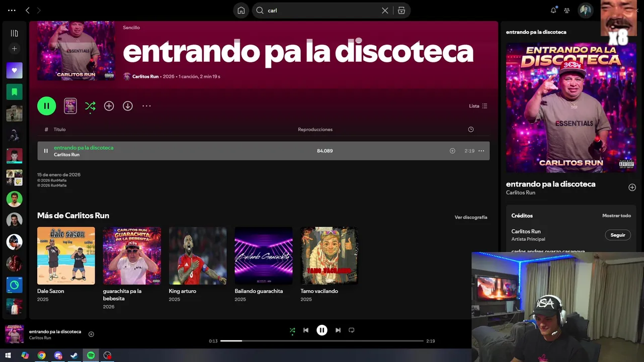Click the album preview thumbnail beside pause
644x362 pixels.
tap(70, 106)
